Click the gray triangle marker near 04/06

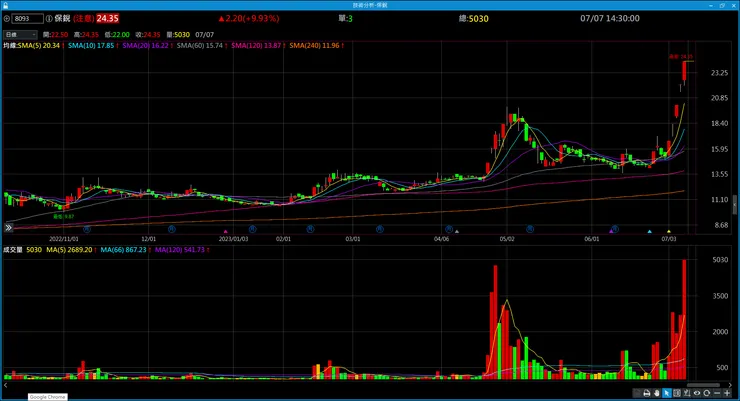(457, 232)
